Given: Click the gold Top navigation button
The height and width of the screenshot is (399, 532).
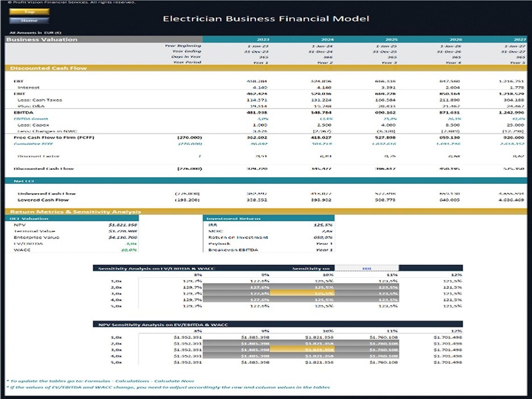Looking at the screenshot, I should [29, 12].
